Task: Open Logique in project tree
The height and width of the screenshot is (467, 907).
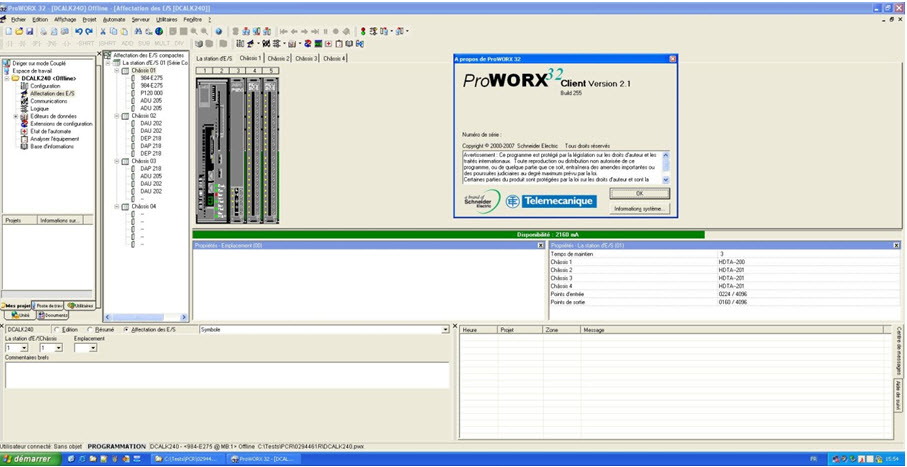Action: tap(39, 108)
